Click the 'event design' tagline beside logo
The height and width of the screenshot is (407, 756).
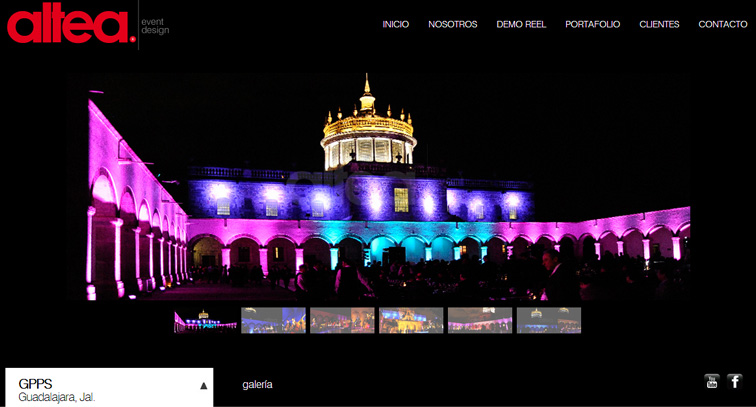155,26
